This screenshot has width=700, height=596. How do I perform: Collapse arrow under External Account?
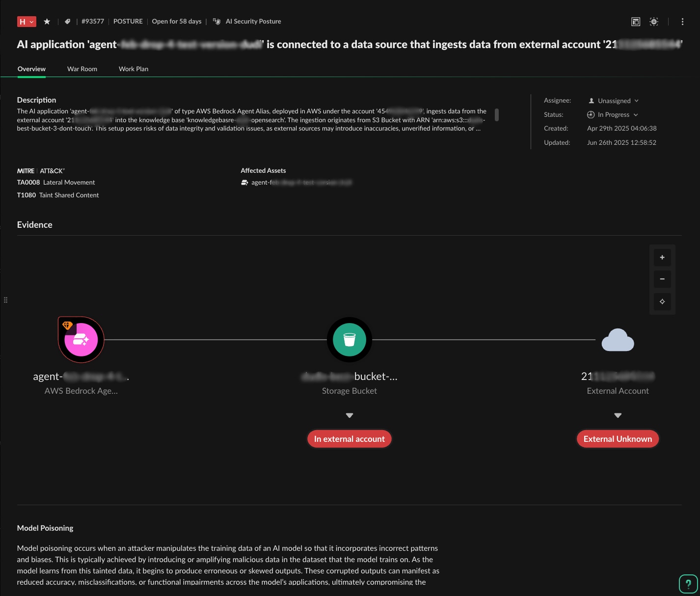pos(618,415)
